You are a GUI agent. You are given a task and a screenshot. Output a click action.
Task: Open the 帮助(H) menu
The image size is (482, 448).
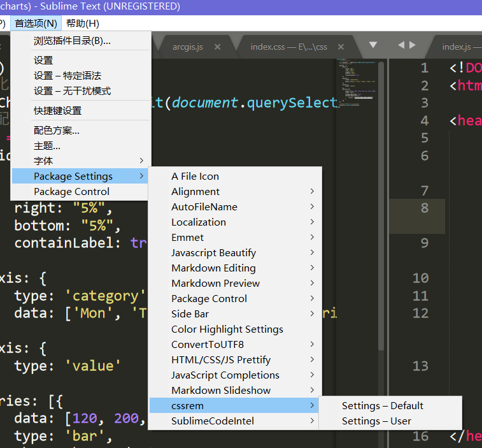click(83, 24)
